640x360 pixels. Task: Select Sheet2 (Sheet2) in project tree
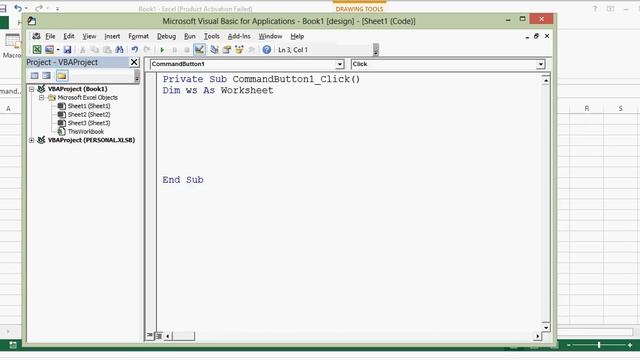pos(89,115)
